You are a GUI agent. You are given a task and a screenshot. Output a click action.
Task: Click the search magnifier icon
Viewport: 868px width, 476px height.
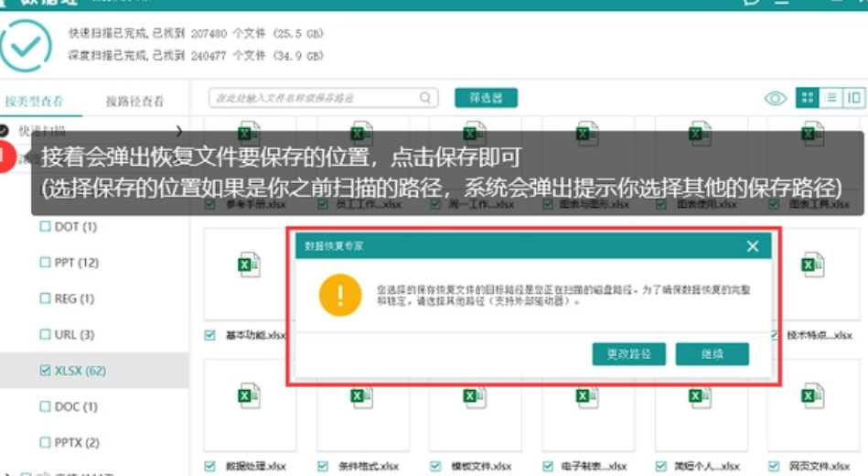(426, 98)
